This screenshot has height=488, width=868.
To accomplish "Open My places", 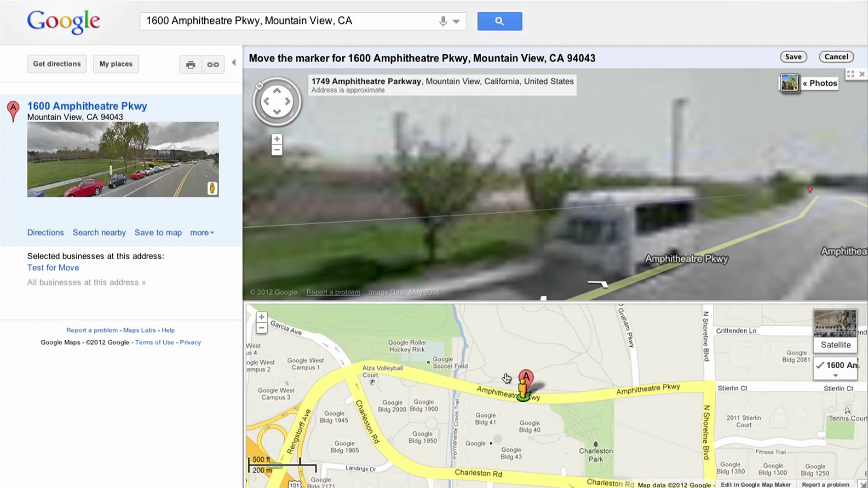I will pos(116,64).
